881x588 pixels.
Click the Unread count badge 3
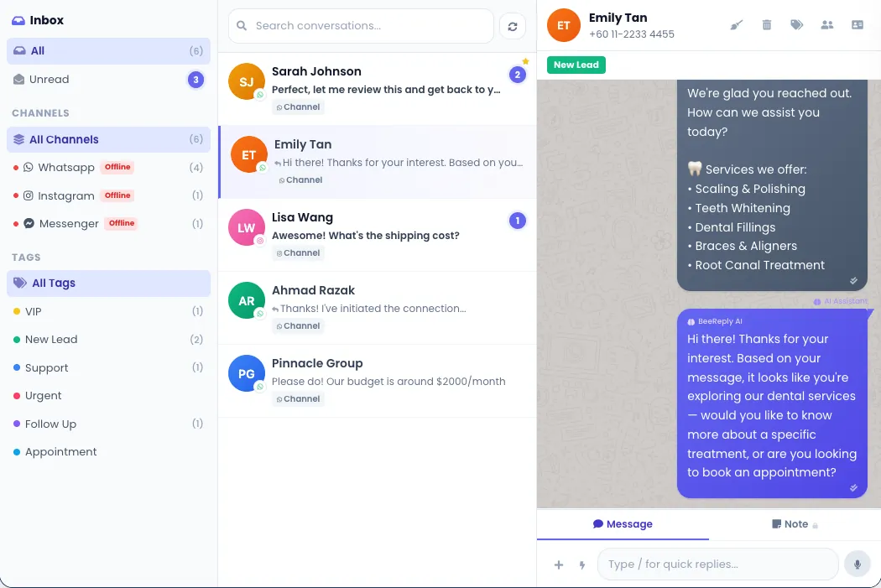coord(195,80)
